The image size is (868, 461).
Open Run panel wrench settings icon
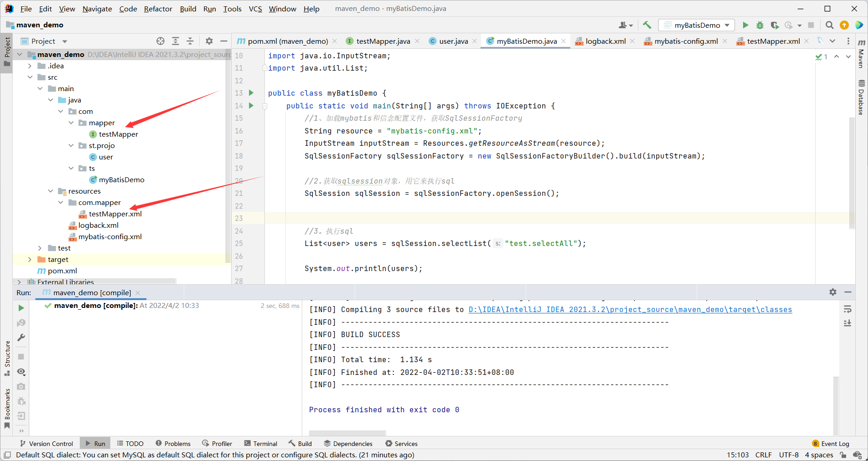[x=21, y=338]
